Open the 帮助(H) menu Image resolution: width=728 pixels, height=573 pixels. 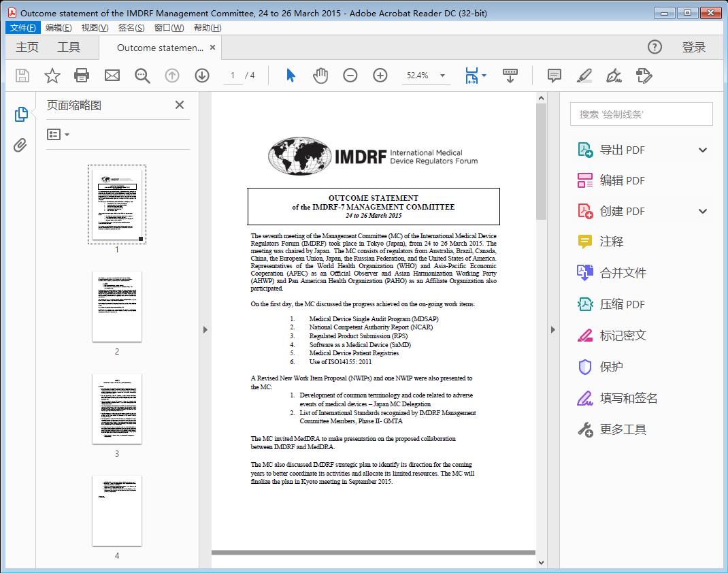(208, 28)
